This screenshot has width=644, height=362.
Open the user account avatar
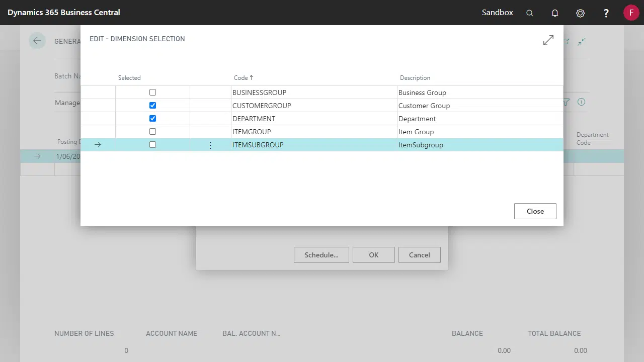631,13
